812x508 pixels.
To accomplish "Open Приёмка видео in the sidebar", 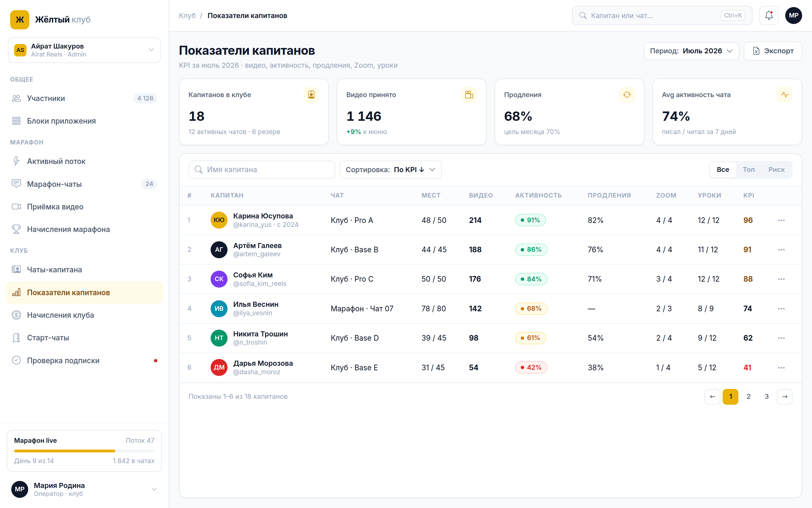I will (x=84, y=207).
